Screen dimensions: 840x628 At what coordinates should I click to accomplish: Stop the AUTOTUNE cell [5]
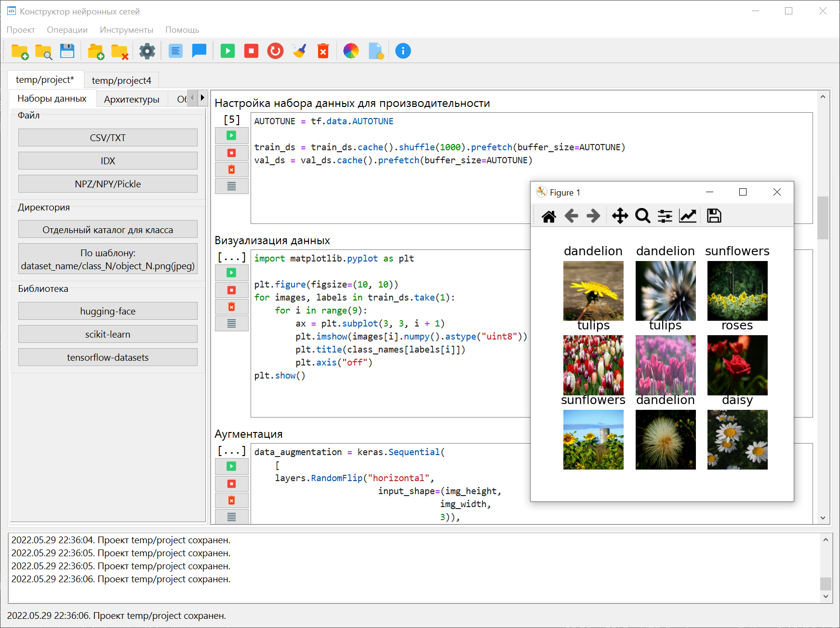click(231, 153)
